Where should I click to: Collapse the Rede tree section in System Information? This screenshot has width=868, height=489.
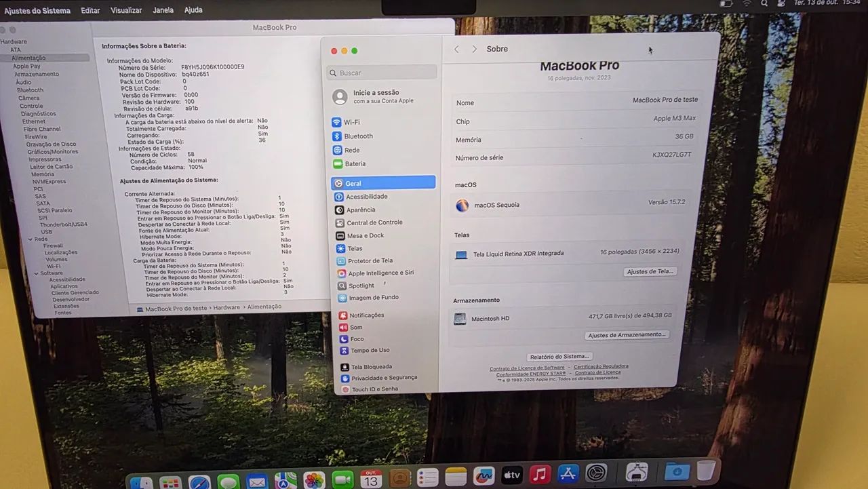[31, 239]
